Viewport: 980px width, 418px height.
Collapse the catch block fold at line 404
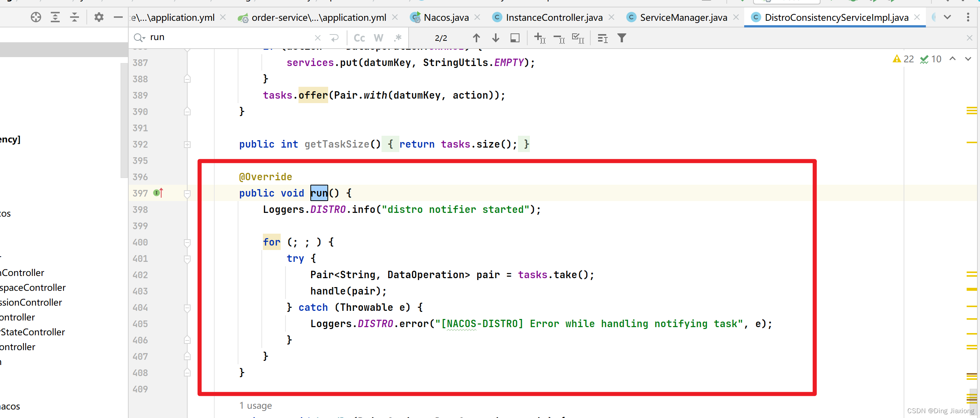coord(187,307)
